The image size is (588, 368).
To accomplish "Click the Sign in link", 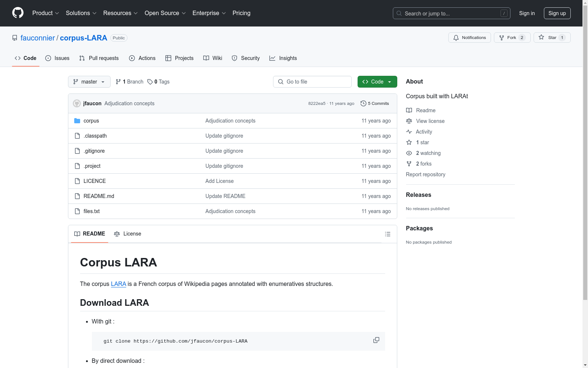I will 527,13.
